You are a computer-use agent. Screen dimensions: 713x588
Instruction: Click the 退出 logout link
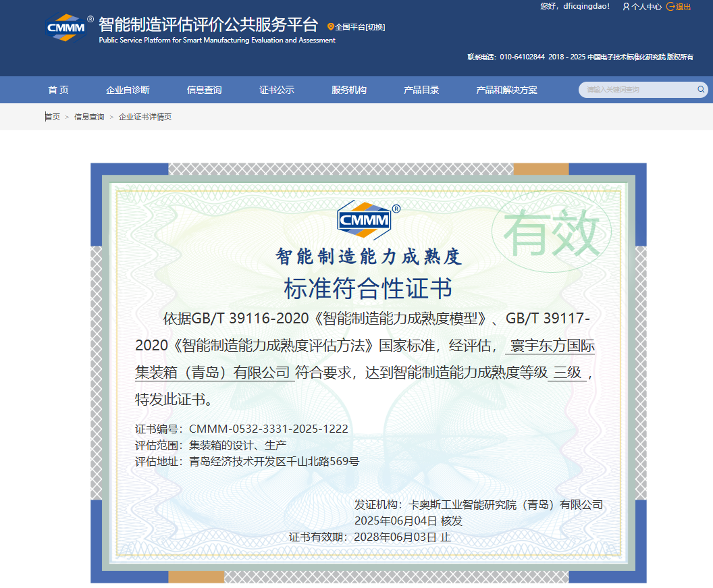point(683,7)
